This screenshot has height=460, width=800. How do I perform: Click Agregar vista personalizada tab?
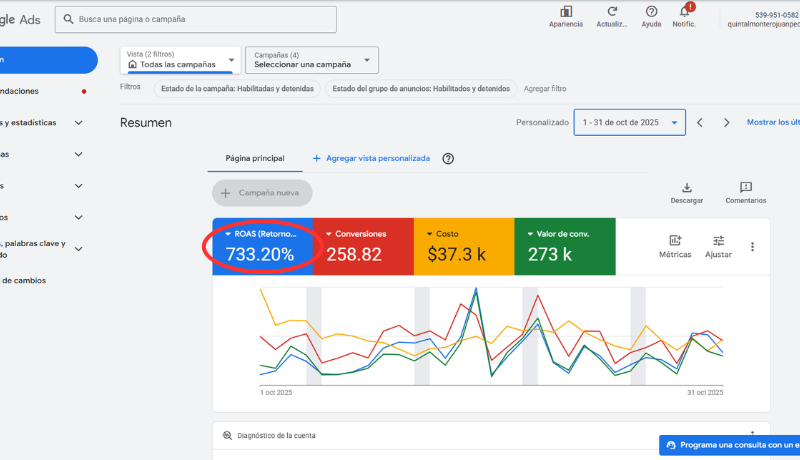[371, 159]
